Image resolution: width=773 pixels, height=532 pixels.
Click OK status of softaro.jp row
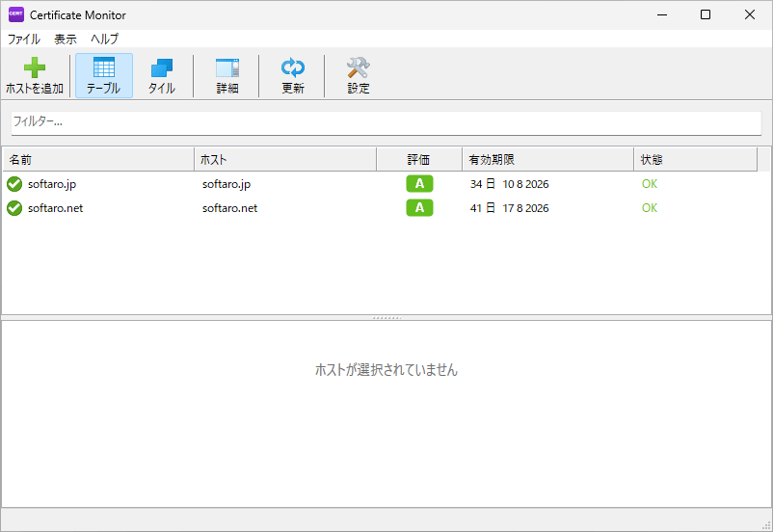click(x=650, y=184)
